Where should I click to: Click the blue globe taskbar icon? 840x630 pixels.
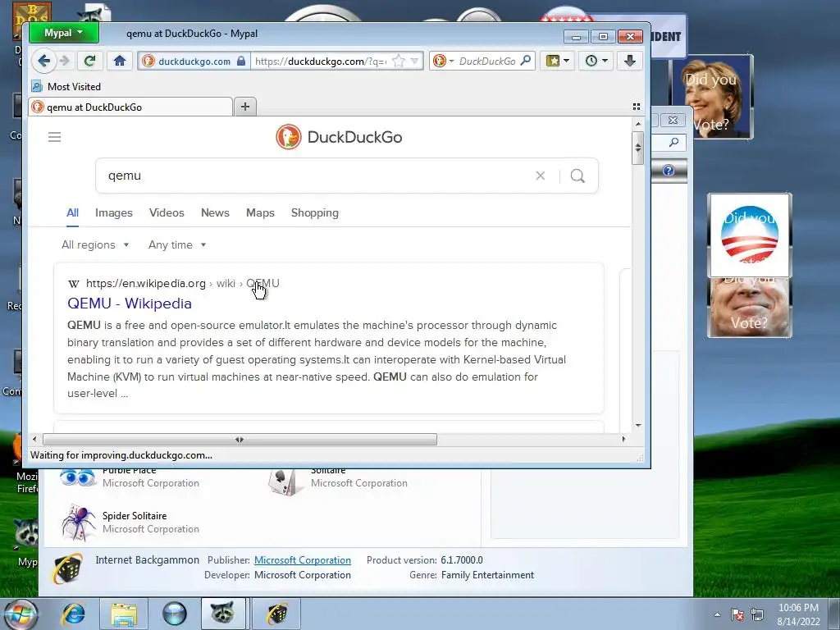pyautogui.click(x=175, y=614)
